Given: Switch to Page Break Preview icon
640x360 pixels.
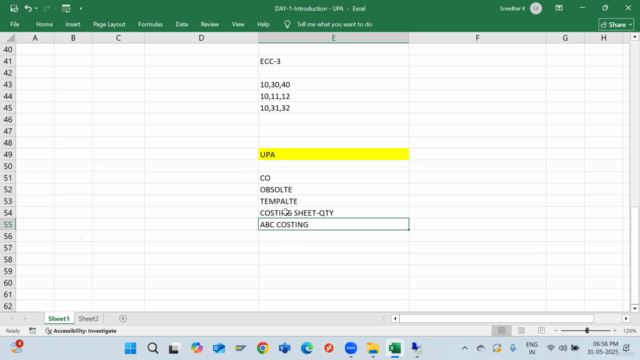Looking at the screenshot, I should click(541, 331).
